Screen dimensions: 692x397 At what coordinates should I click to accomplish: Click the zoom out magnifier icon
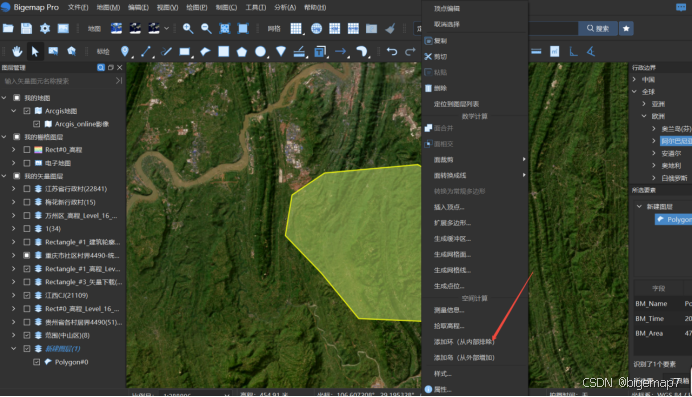pyautogui.click(x=206, y=29)
